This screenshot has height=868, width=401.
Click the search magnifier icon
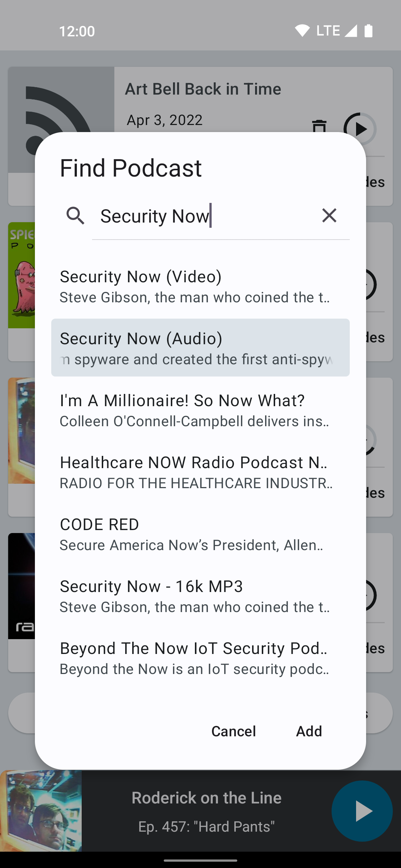pyautogui.click(x=75, y=216)
